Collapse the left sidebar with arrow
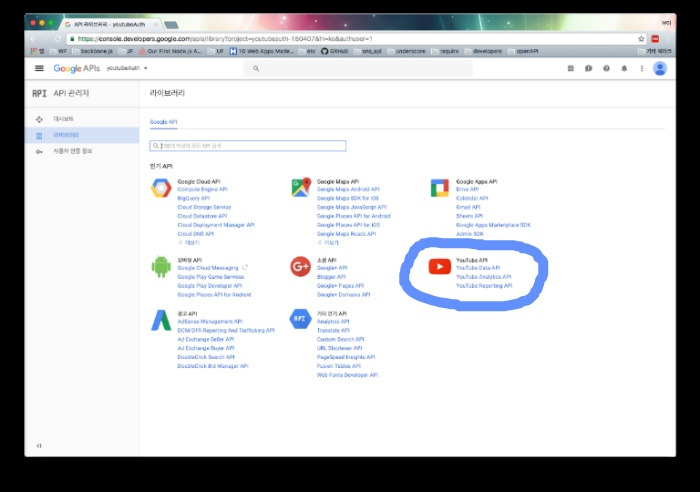 (39, 446)
